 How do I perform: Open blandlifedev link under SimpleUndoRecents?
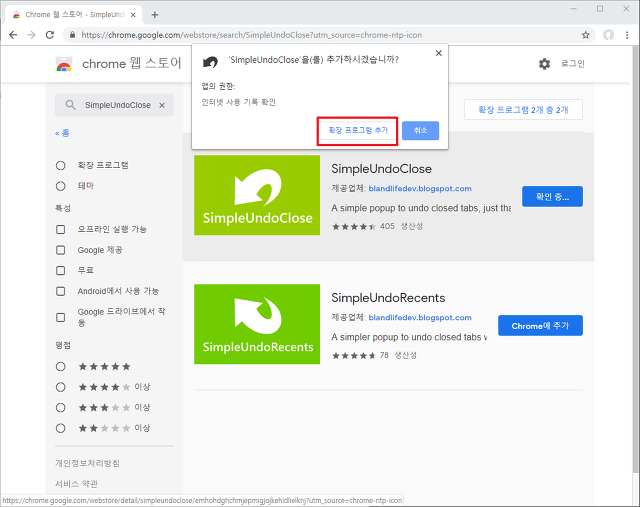point(420,318)
